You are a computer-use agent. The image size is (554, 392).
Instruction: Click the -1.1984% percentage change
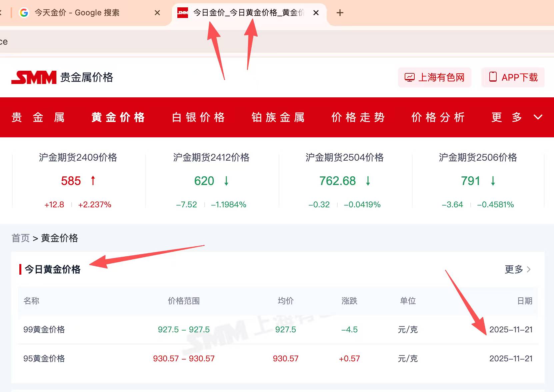(x=229, y=205)
